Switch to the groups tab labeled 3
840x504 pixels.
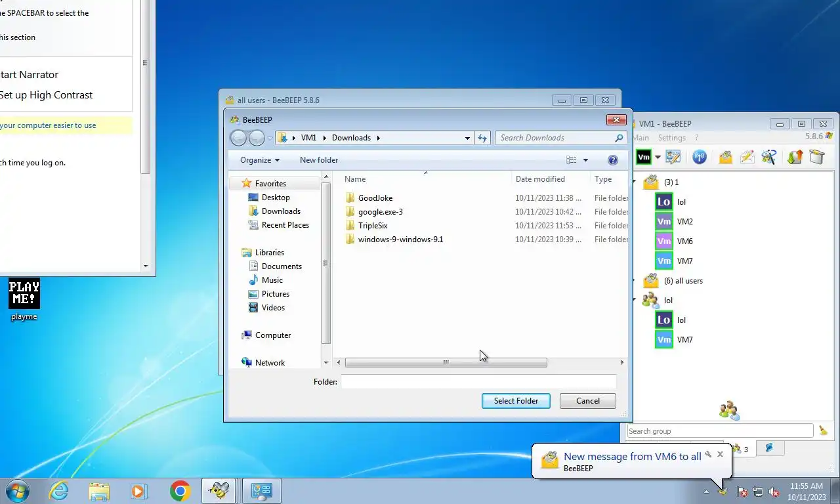(739, 449)
